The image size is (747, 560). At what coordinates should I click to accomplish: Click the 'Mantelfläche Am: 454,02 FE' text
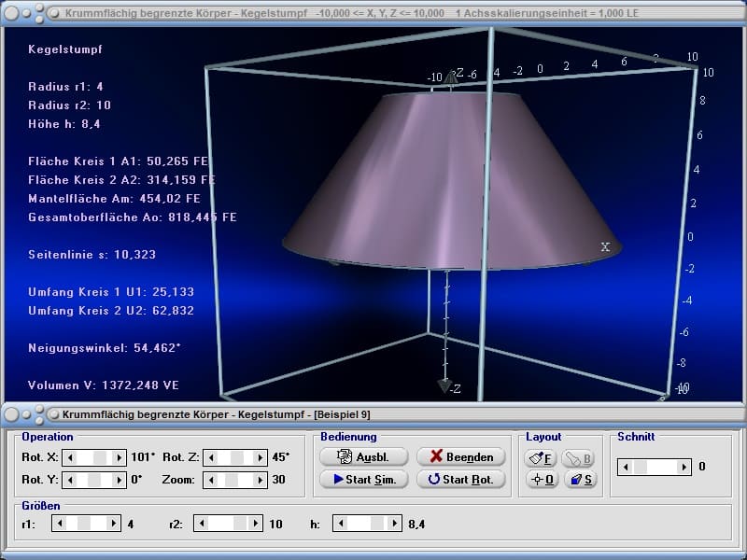114,198
